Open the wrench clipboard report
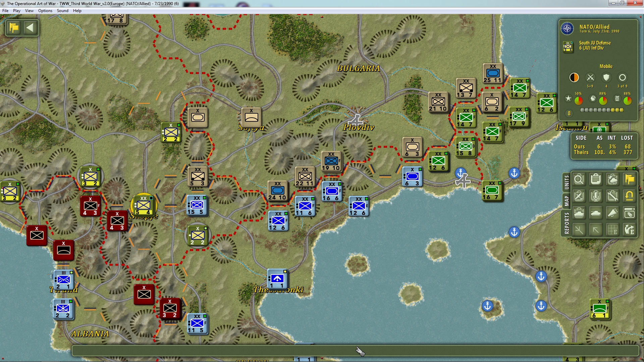This screenshot has height=362, width=644. pos(612,196)
